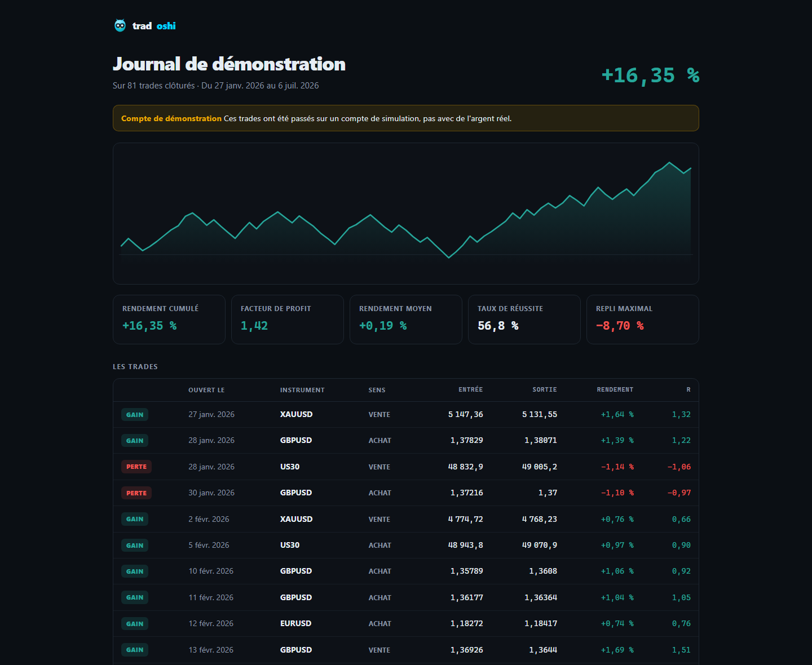
Task: Click the Entrée column header
Action: pos(471,389)
